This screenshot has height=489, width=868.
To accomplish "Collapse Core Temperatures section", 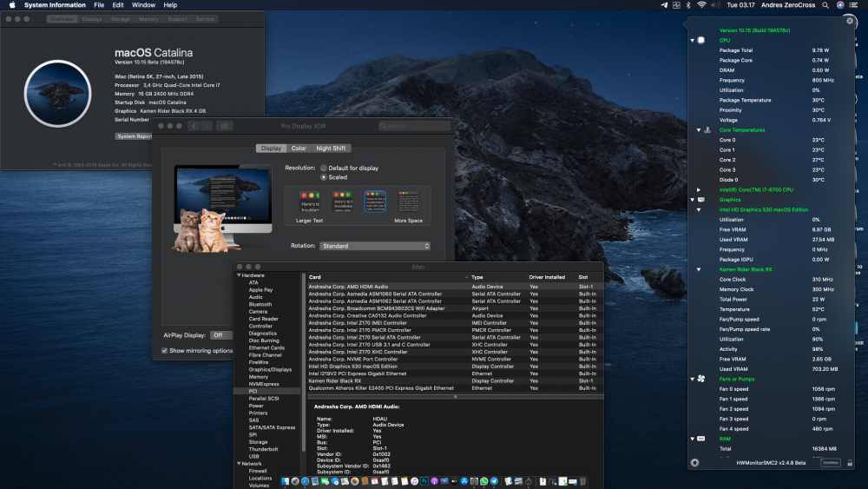I will click(699, 130).
